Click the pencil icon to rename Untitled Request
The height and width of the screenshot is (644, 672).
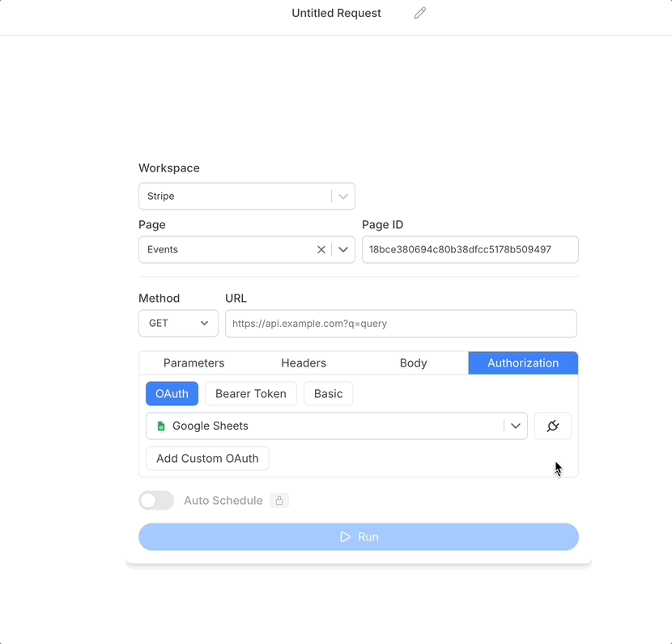pyautogui.click(x=419, y=13)
